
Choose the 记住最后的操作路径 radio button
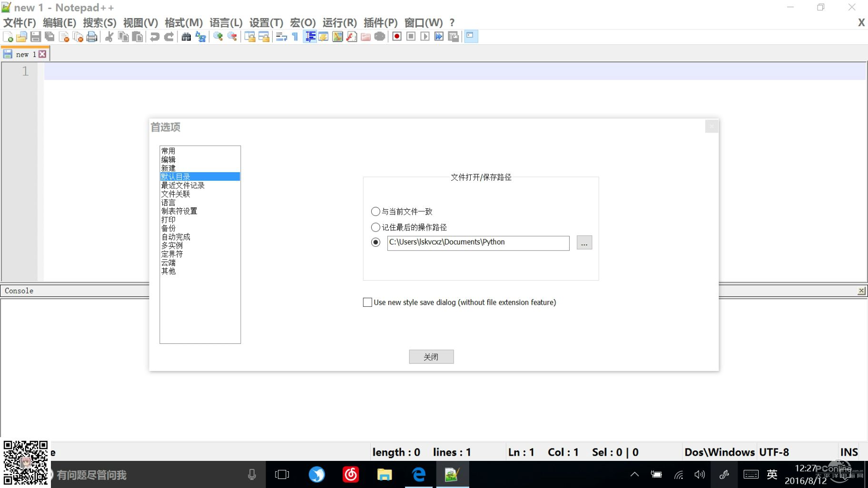pos(376,227)
